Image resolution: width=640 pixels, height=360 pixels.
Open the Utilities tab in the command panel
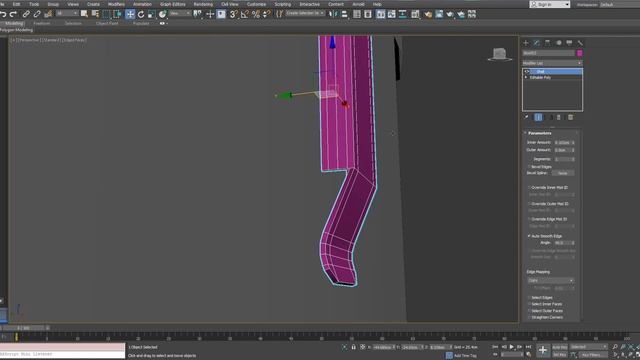pos(580,43)
